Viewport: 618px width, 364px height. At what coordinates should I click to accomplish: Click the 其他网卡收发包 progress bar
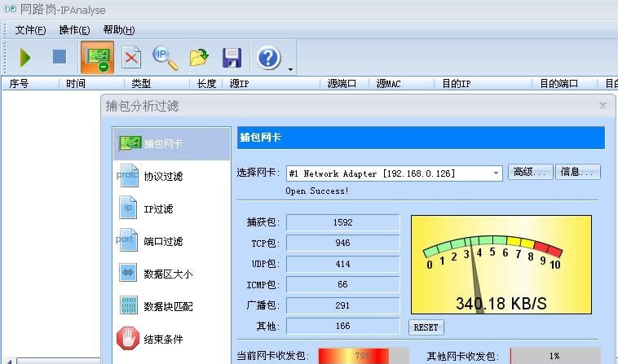(x=555, y=356)
